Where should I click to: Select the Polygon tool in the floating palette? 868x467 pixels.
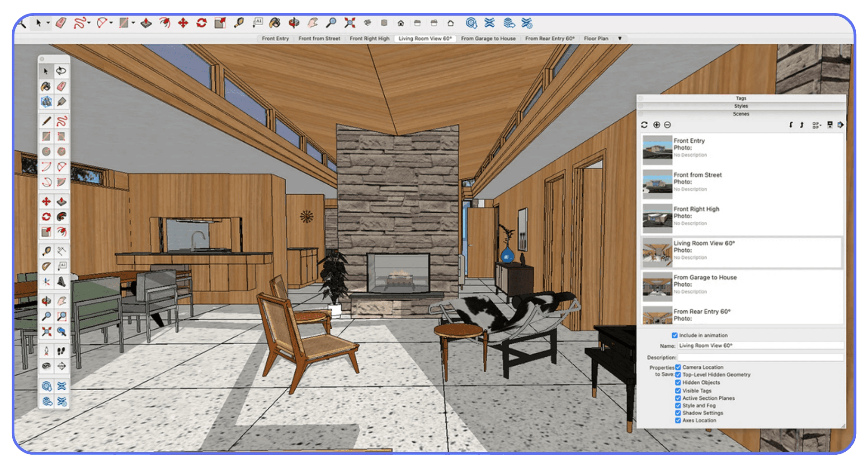click(61, 151)
